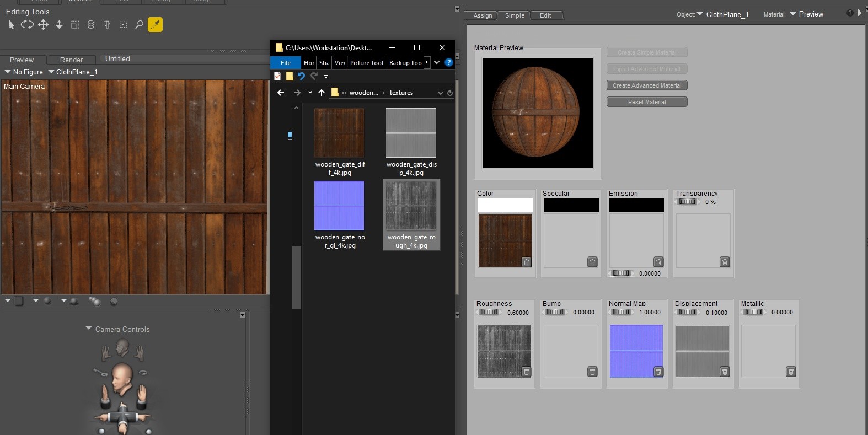Image resolution: width=868 pixels, height=435 pixels.
Task: Clear the Roughness map using its trash icon
Action: 526,372
